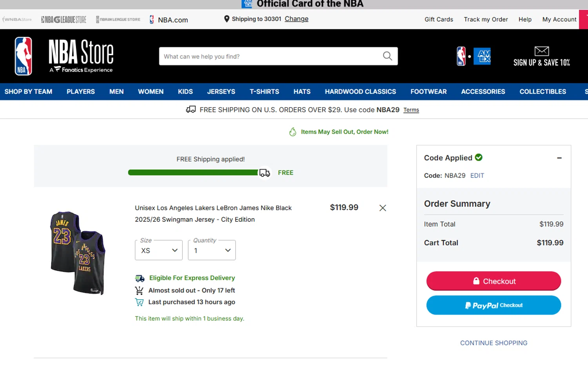Open the NBA Store Fanatics Experience logo
Viewport: 588px width, 371px height.
click(81, 56)
